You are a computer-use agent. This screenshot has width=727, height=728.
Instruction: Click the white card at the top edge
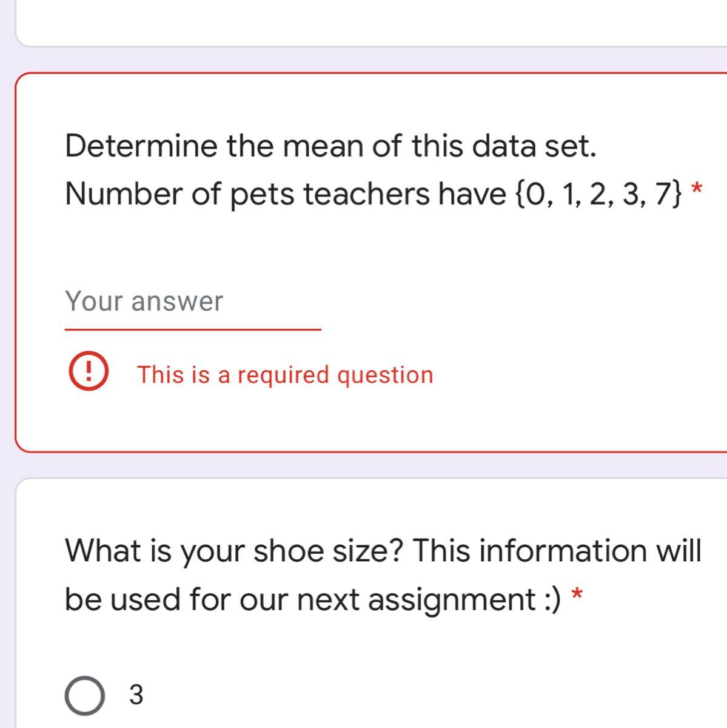[x=364, y=21]
